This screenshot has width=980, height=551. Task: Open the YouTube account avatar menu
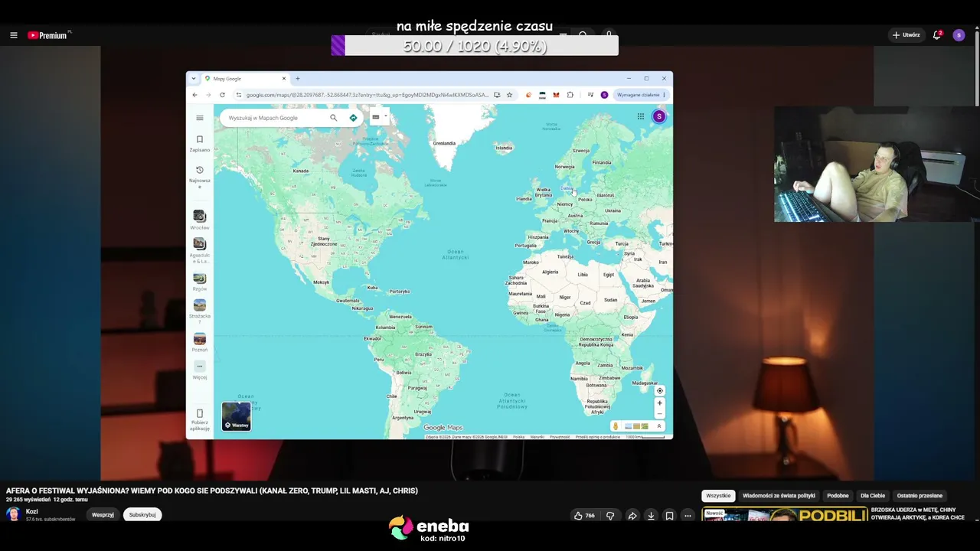click(x=959, y=35)
